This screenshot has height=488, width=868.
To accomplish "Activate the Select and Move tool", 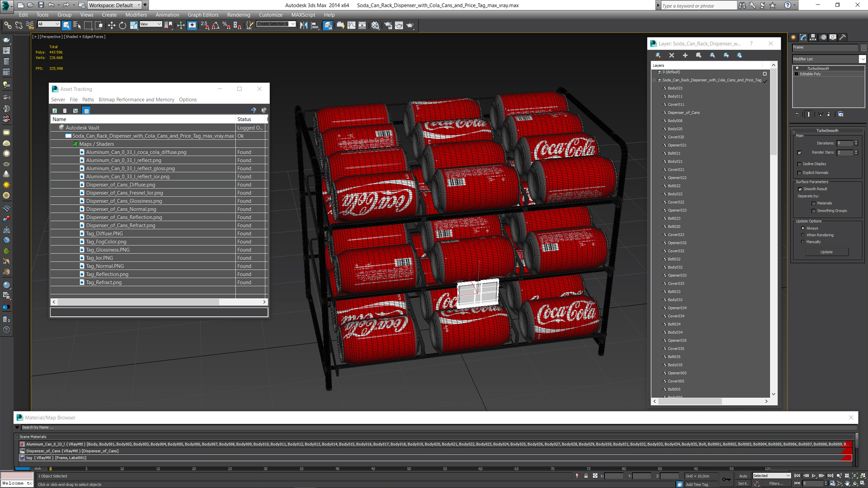I will 112,25.
